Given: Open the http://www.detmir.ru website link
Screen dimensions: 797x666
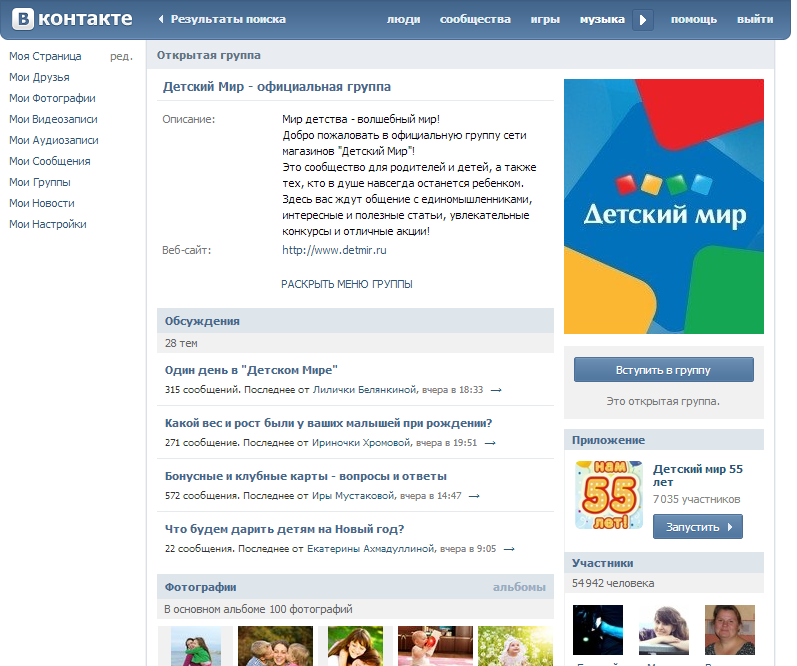Looking at the screenshot, I should point(334,250).
